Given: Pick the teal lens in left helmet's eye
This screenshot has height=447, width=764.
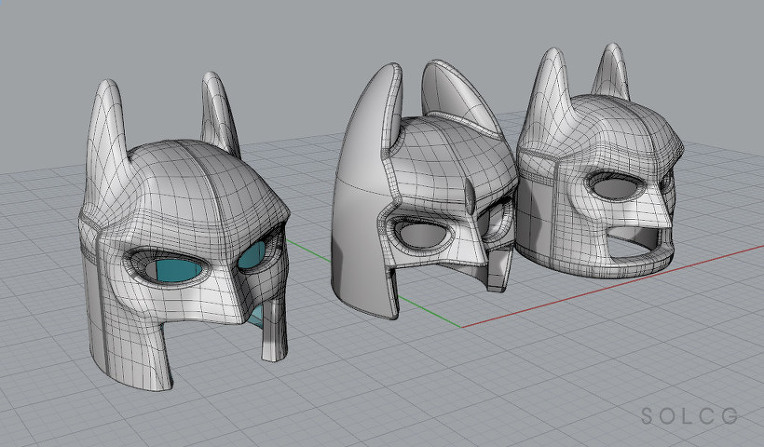Looking at the screenshot, I should [178, 271].
